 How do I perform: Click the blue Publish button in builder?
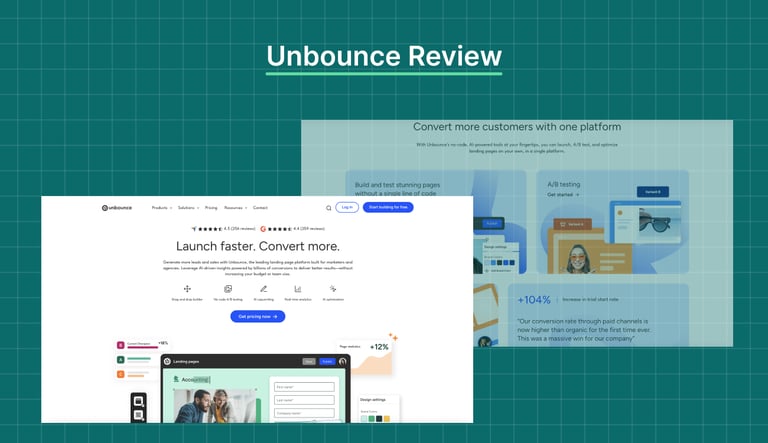click(327, 362)
